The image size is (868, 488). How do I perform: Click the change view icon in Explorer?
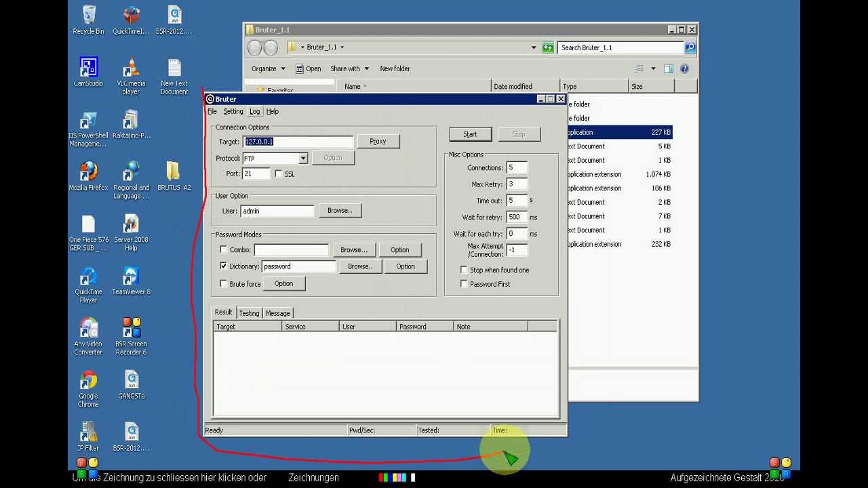click(x=639, y=68)
